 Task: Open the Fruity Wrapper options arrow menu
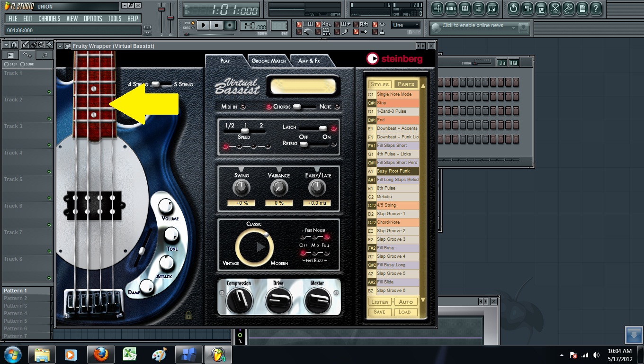tap(60, 46)
